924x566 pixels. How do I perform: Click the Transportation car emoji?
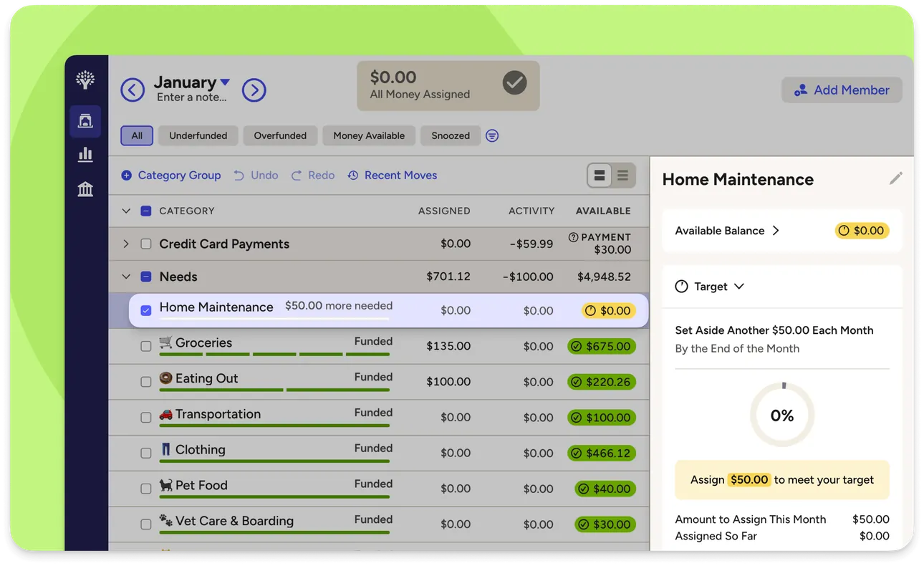click(166, 414)
